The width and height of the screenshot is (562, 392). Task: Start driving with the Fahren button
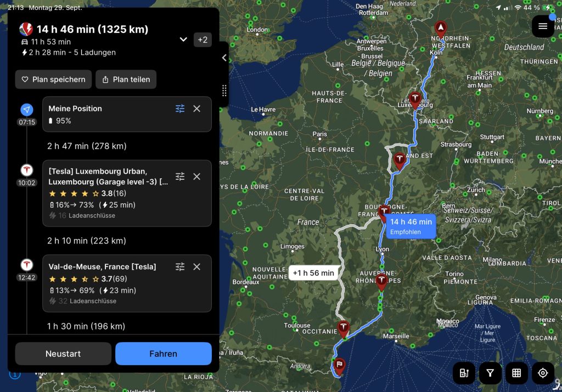tap(163, 354)
